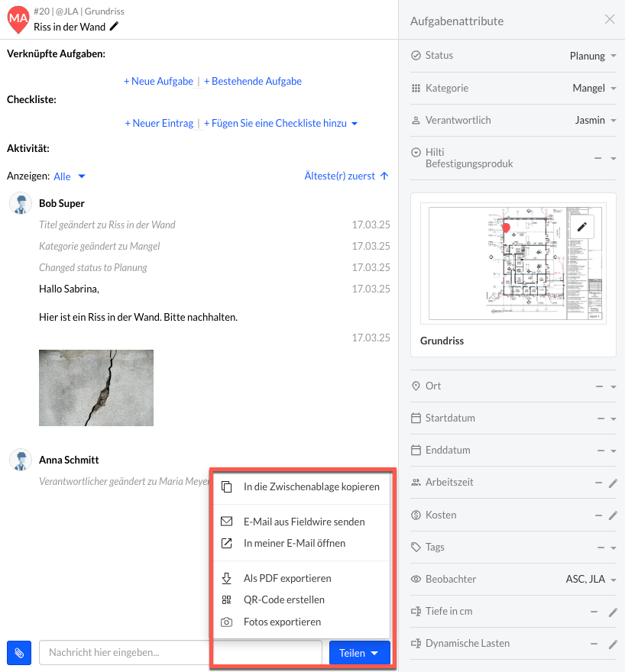
Task: Open Verantwortlich dropdown showing Jasmin
Action: tap(595, 121)
